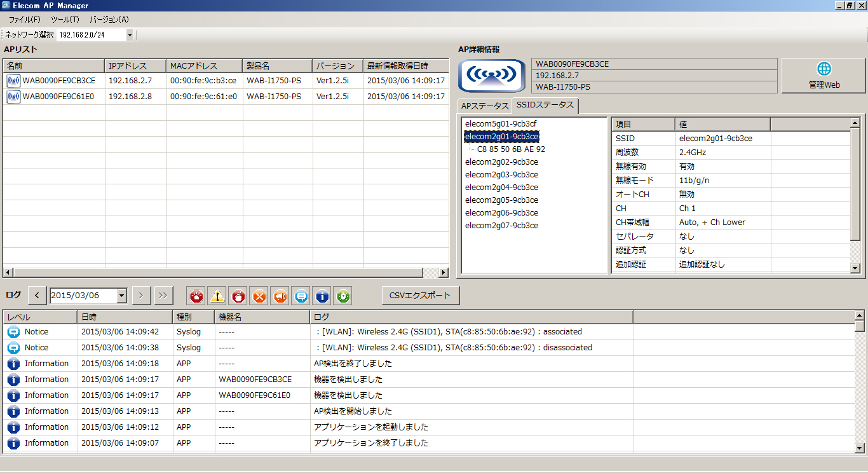Open the ファイル(F) menu

[24, 20]
